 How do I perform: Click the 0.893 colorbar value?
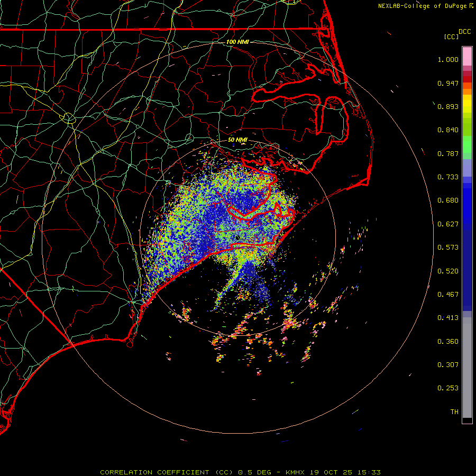pyautogui.click(x=448, y=106)
